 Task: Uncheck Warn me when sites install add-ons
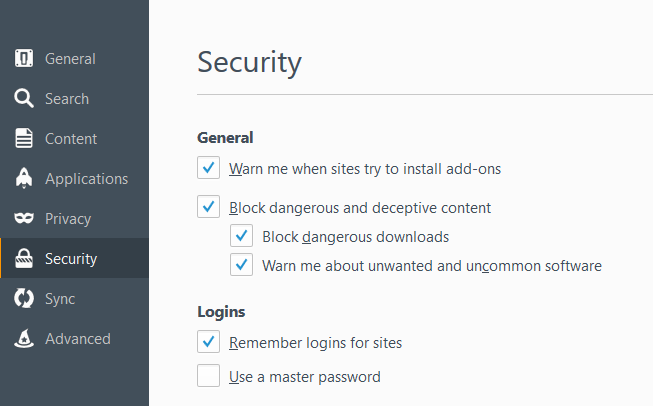208,168
